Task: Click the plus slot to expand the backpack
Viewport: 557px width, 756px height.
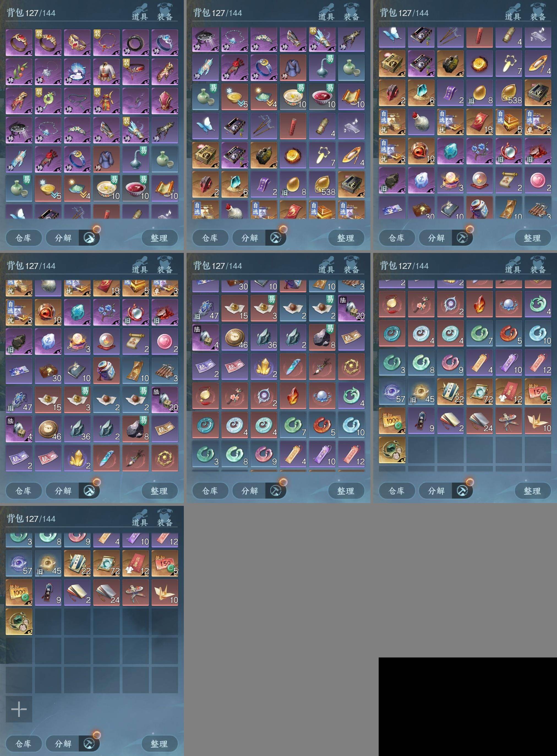Action: (19, 709)
